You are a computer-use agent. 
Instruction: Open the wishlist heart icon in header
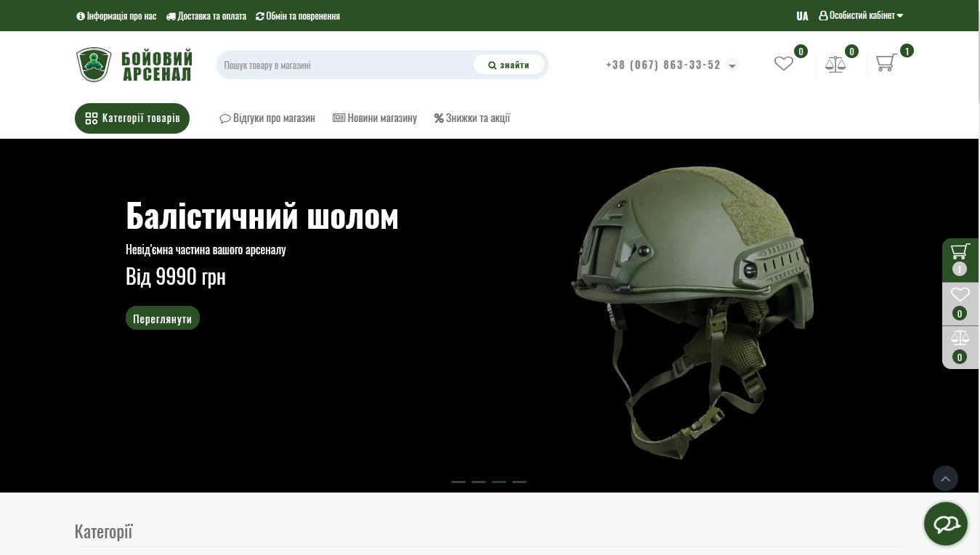coord(783,64)
